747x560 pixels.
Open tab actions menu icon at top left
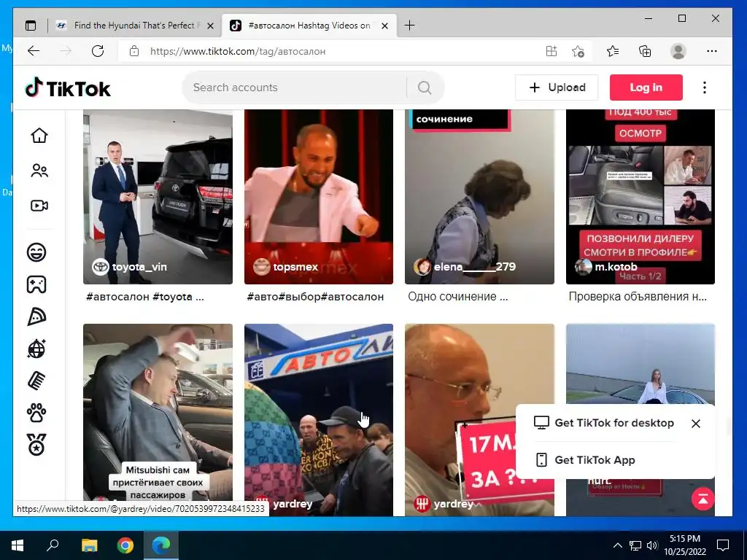(31, 26)
